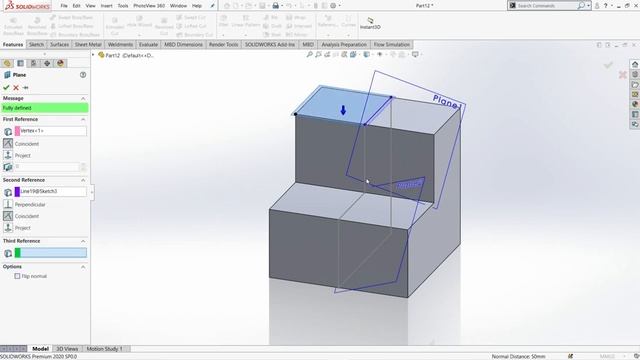640x360 pixels.
Task: Open File Explorer folder icon in task pane
Action: [635, 84]
